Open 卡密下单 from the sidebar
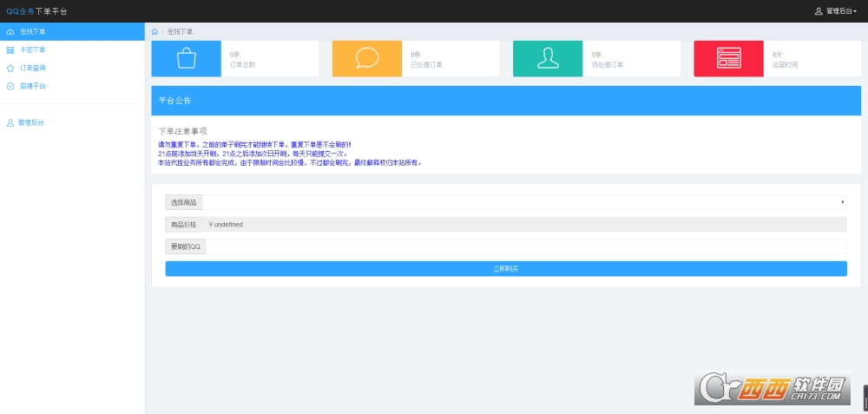The image size is (868, 414). point(33,49)
